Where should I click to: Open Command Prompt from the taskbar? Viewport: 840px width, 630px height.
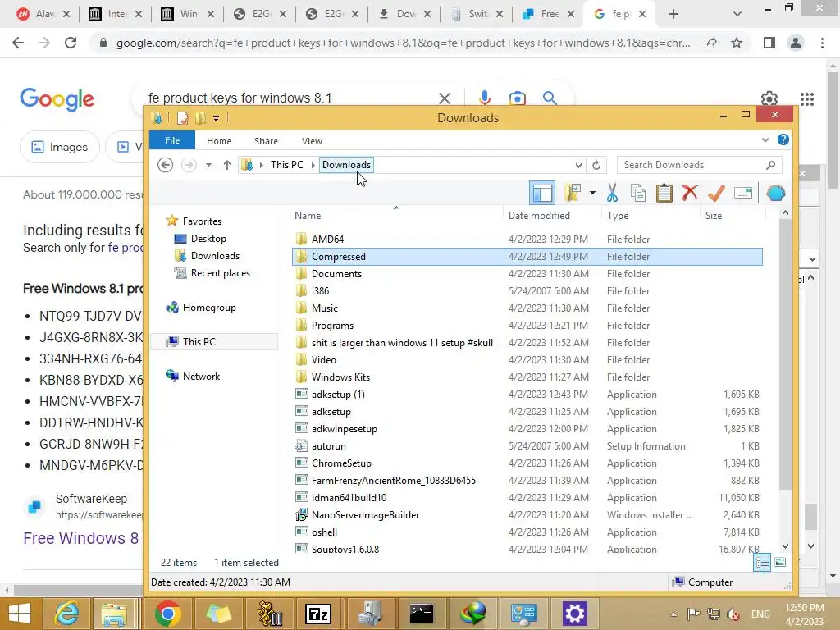point(421,614)
